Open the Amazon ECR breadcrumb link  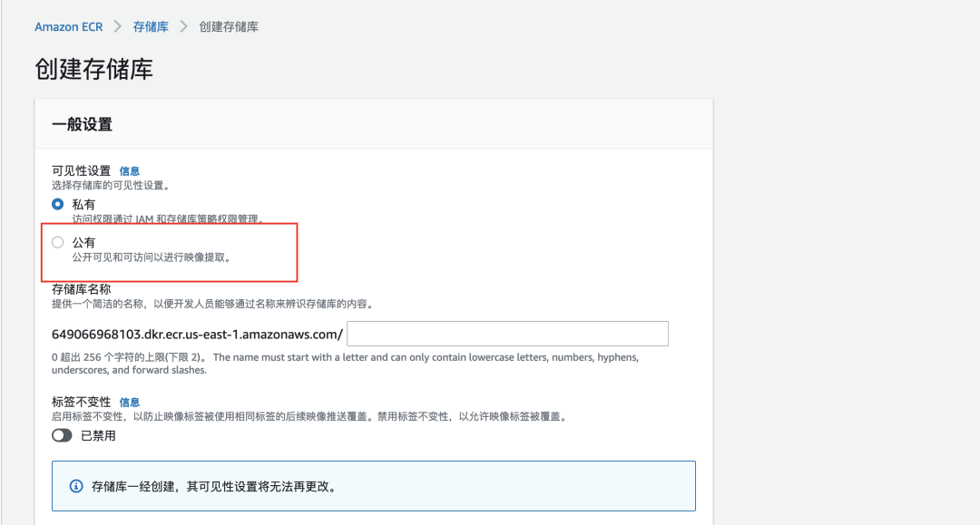click(x=69, y=26)
